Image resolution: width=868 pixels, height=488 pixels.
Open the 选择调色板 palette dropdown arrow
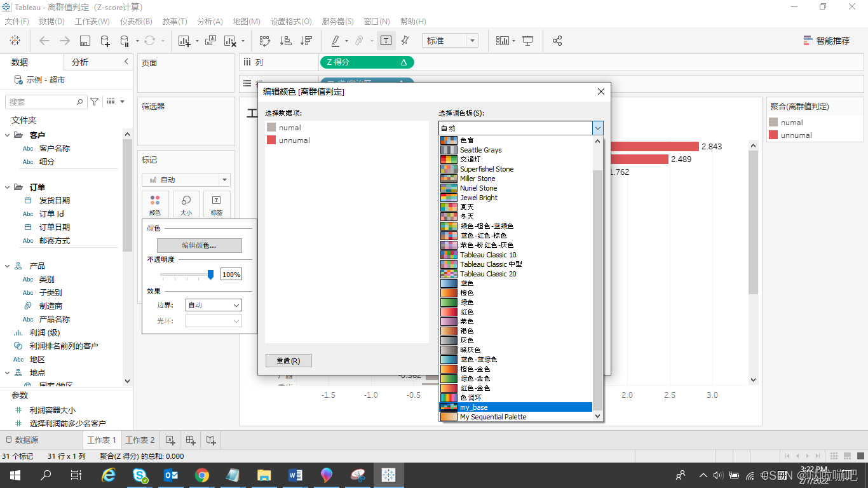coord(597,128)
